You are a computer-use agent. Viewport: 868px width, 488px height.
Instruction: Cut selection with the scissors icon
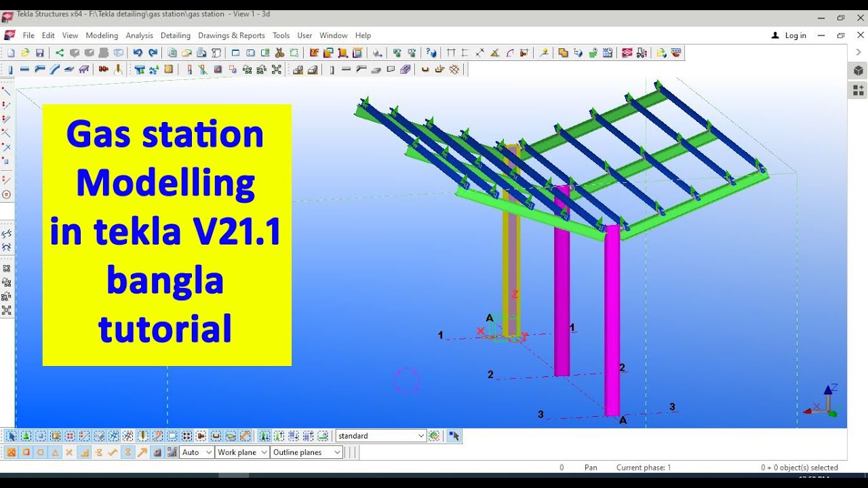tap(279, 53)
